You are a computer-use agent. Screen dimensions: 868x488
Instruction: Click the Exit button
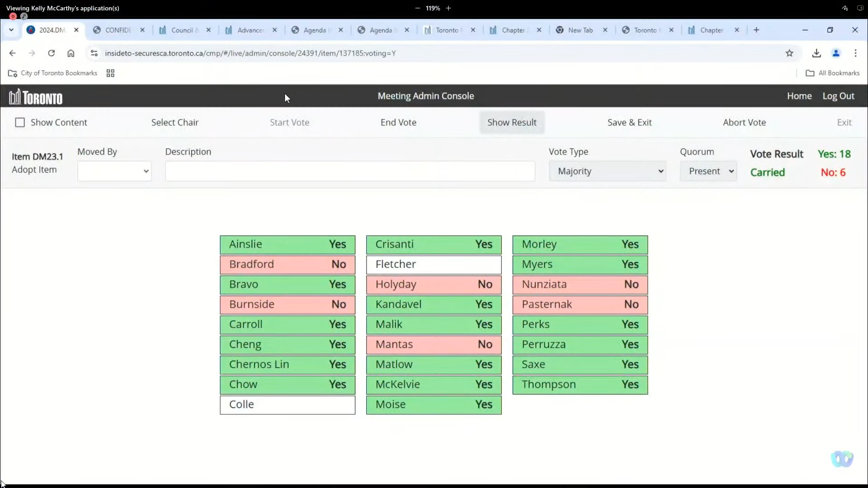[844, 122]
